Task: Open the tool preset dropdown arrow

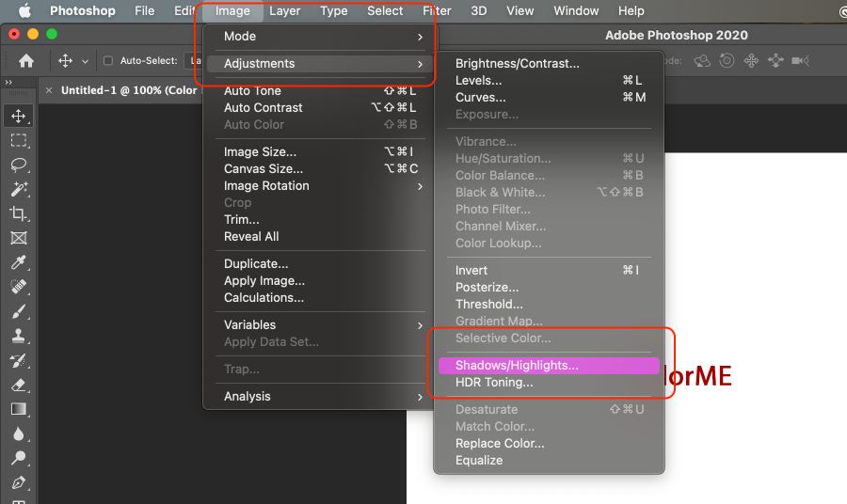Action: tap(85, 61)
